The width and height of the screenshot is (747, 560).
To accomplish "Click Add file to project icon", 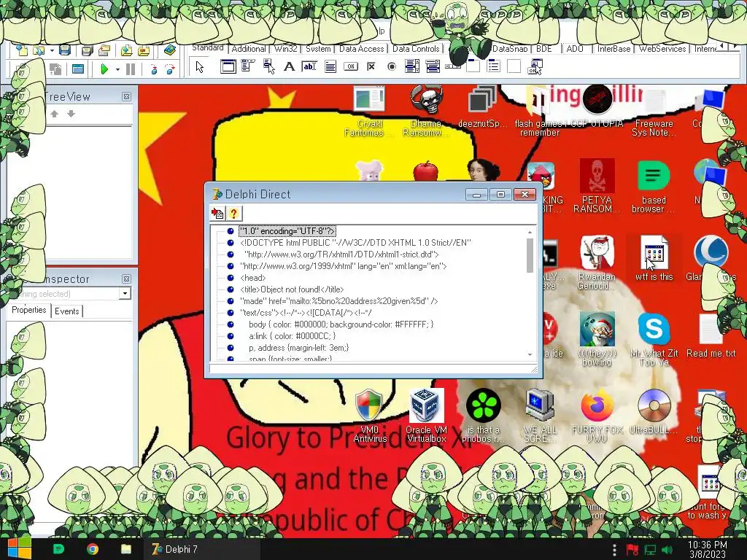I will (x=126, y=50).
